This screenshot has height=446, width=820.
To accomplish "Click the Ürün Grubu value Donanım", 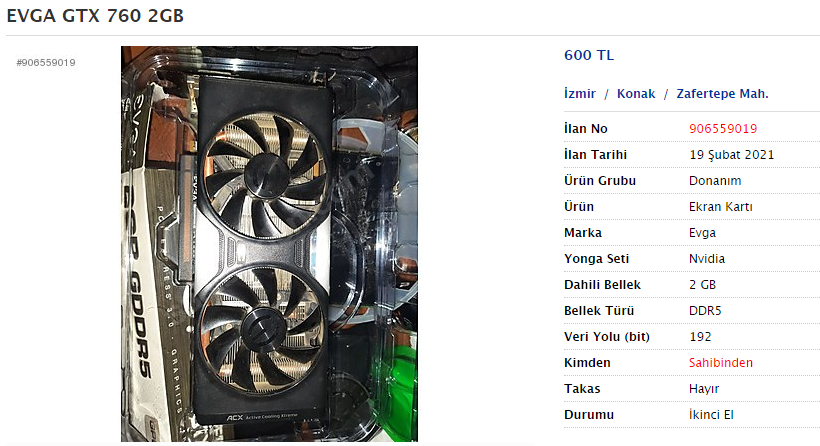I will (x=715, y=180).
